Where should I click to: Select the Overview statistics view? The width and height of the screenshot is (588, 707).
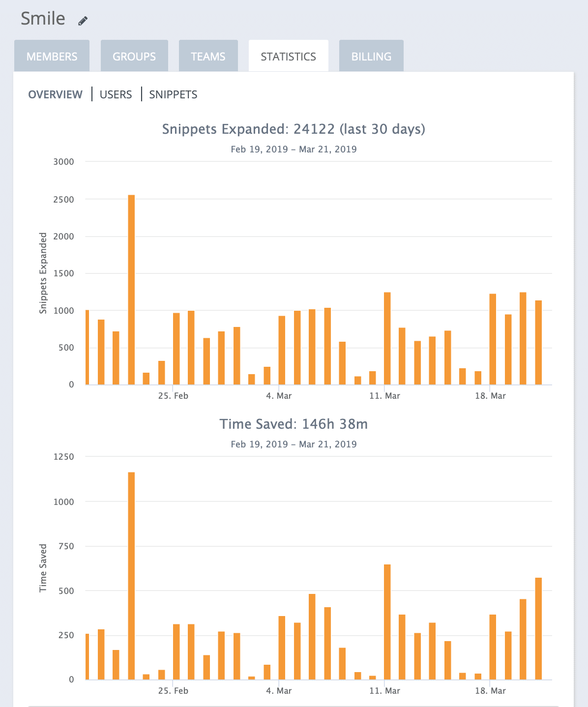pos(55,94)
